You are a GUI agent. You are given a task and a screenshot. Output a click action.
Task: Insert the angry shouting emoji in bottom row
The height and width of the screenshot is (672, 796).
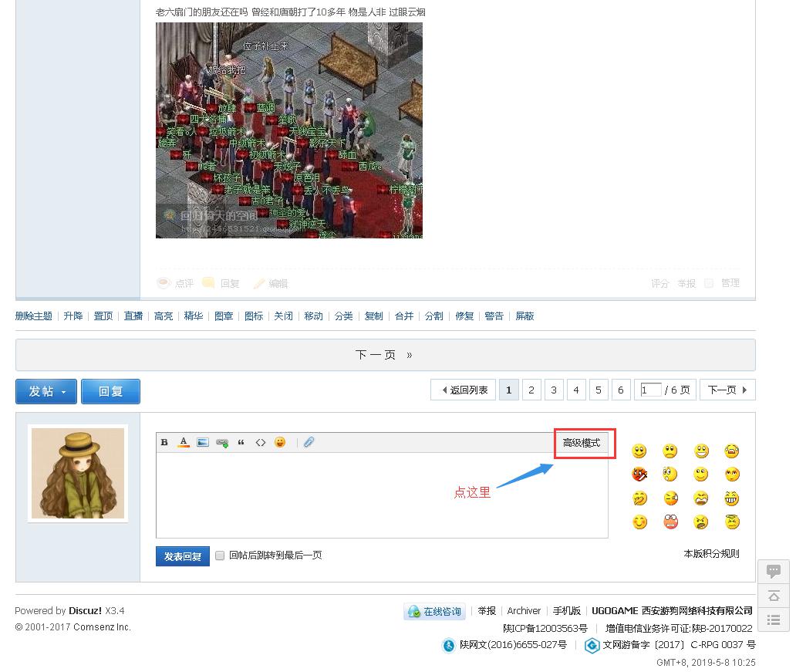pos(701,522)
